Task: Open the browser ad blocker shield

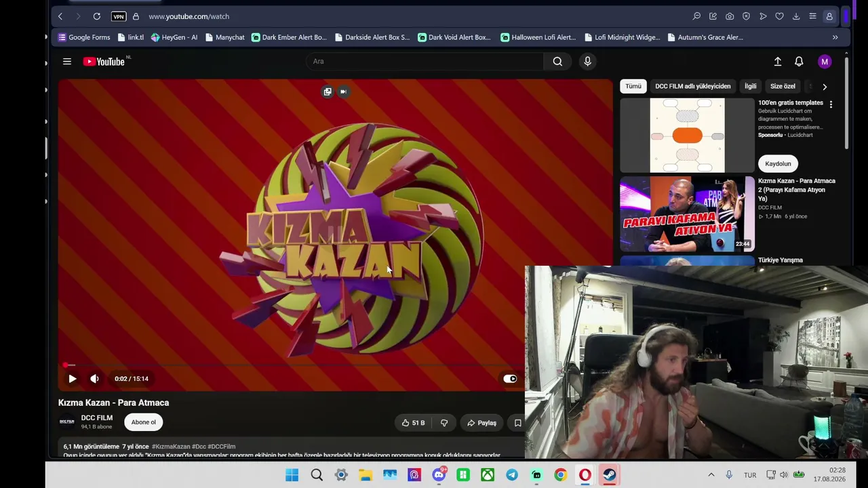Action: [x=746, y=16]
